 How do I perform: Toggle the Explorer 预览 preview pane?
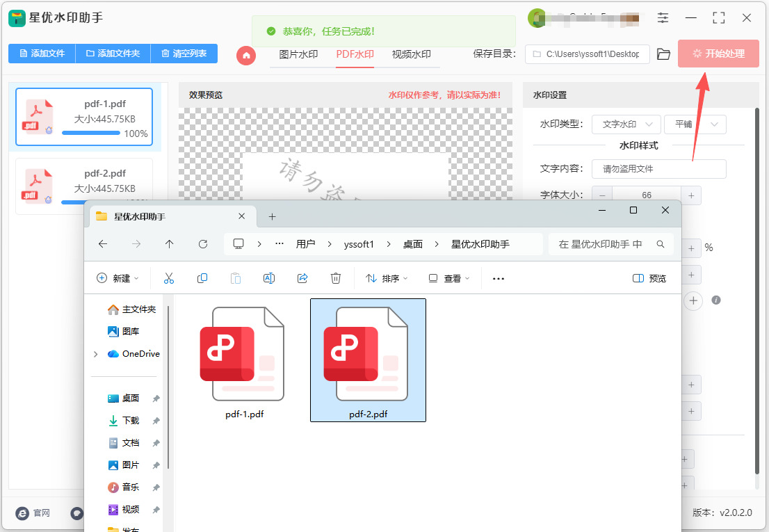pyautogui.click(x=649, y=278)
